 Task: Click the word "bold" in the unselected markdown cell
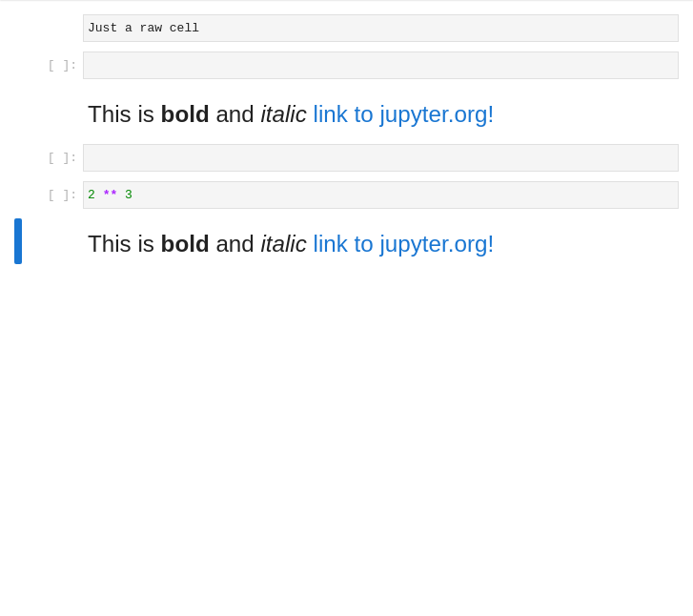point(185,114)
